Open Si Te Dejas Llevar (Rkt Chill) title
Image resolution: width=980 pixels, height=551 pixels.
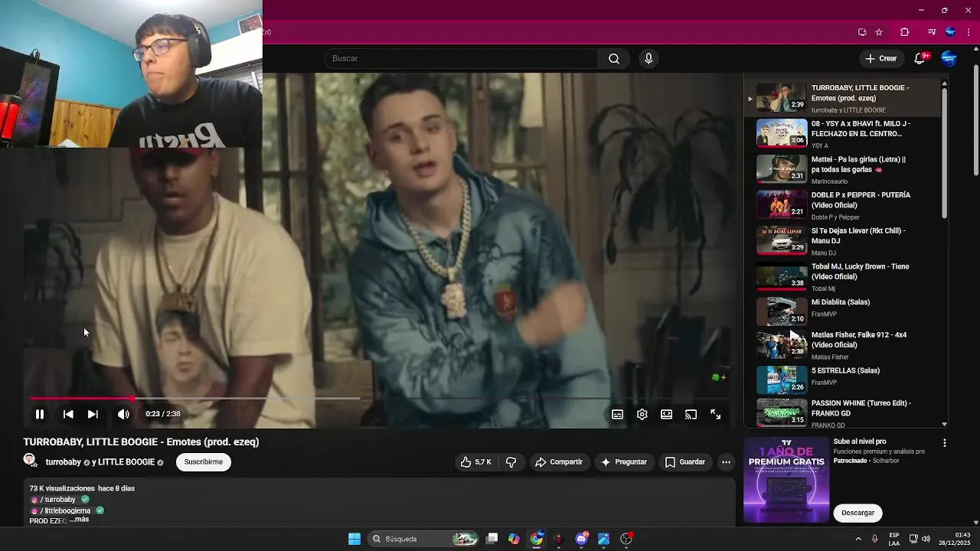[x=858, y=236]
